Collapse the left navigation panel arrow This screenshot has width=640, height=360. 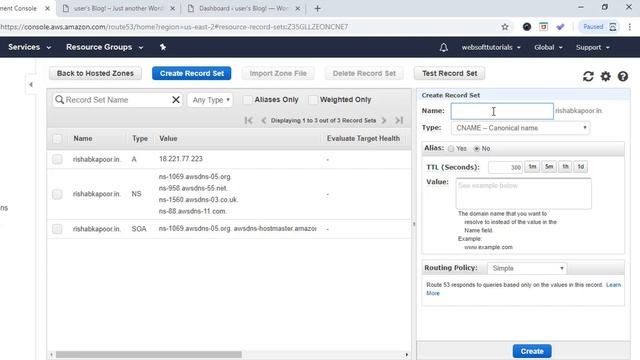(31, 84)
